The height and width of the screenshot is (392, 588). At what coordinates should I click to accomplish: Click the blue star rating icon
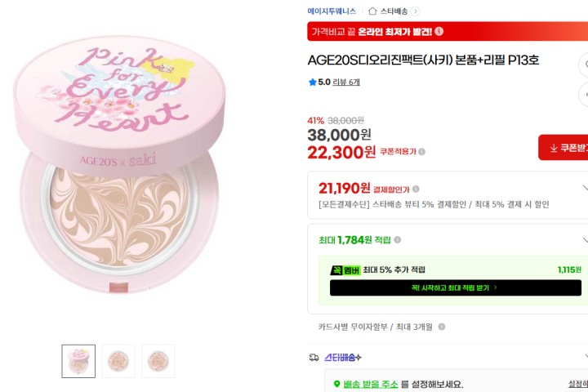[312, 82]
